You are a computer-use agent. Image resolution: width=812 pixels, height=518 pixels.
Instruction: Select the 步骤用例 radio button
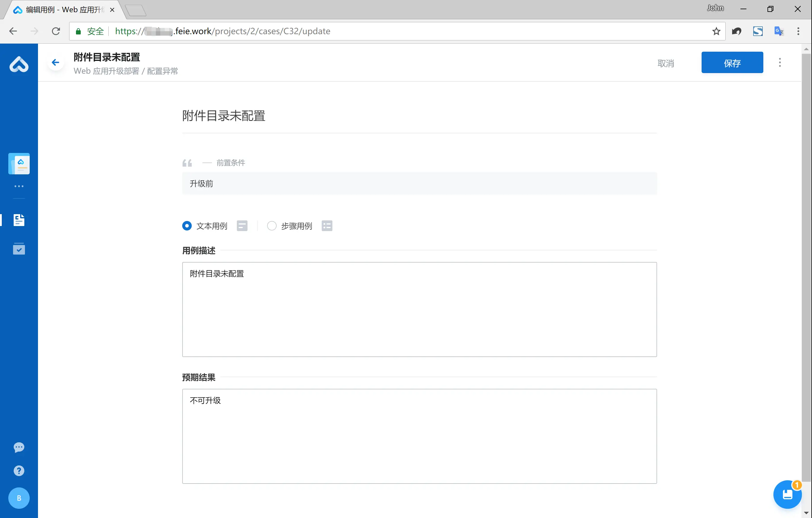(x=272, y=226)
